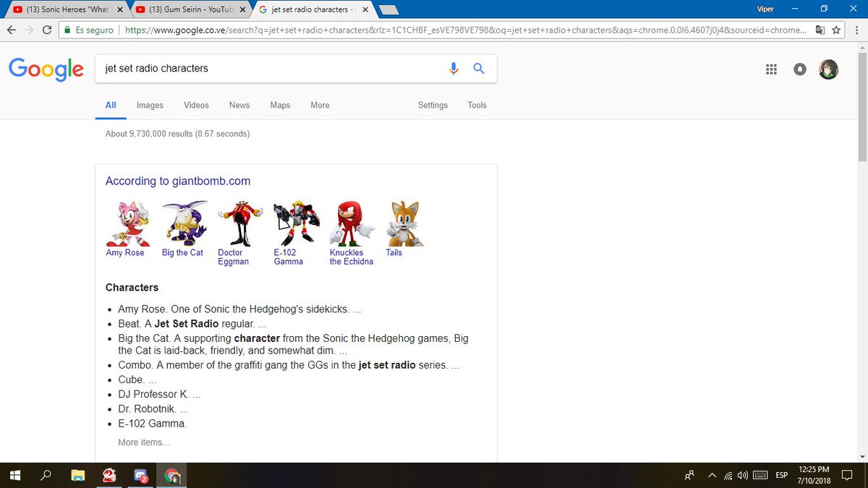Open the Chrome taskbar icon

173,476
